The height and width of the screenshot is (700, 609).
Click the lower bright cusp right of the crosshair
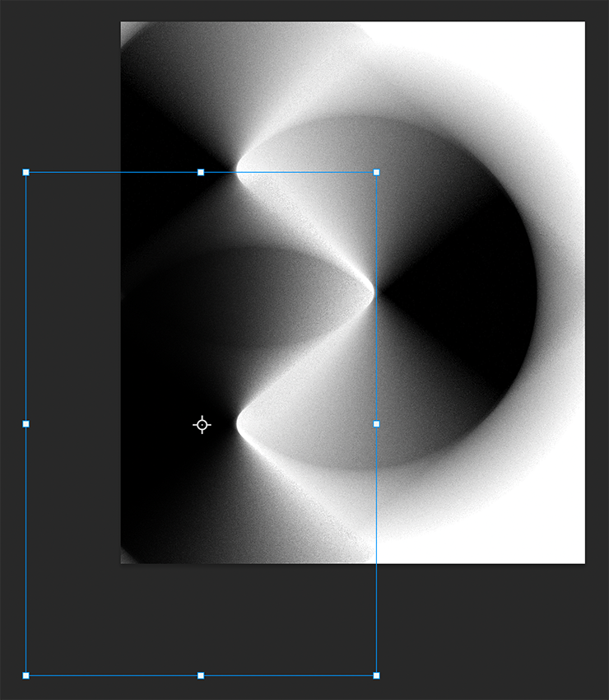[240, 424]
